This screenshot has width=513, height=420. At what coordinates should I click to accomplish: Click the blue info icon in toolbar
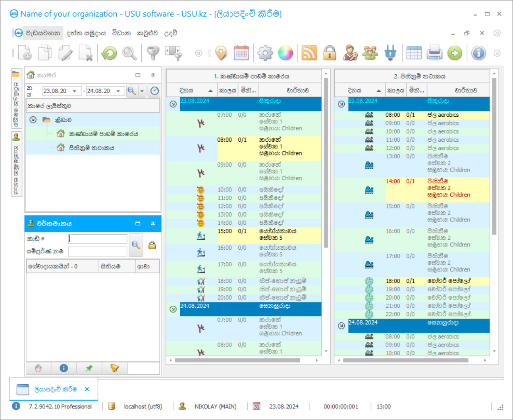tap(479, 53)
